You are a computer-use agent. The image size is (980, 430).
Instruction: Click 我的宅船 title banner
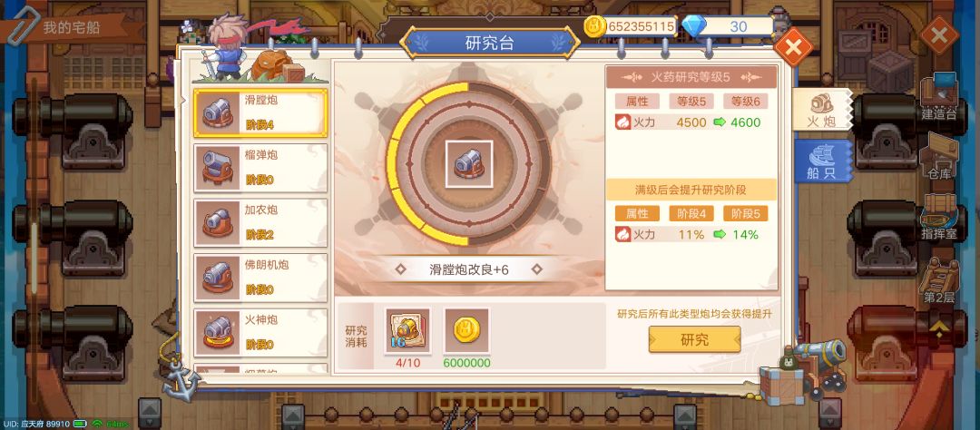point(72,27)
